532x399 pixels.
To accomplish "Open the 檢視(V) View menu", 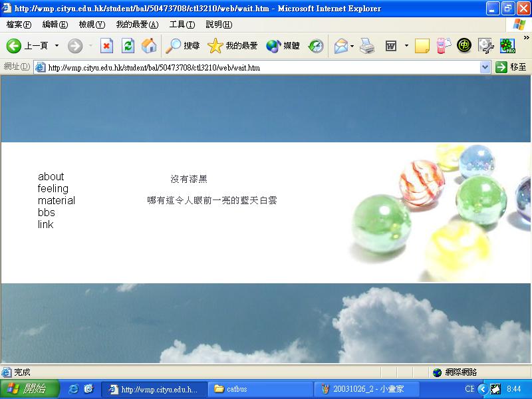I will click(92, 25).
